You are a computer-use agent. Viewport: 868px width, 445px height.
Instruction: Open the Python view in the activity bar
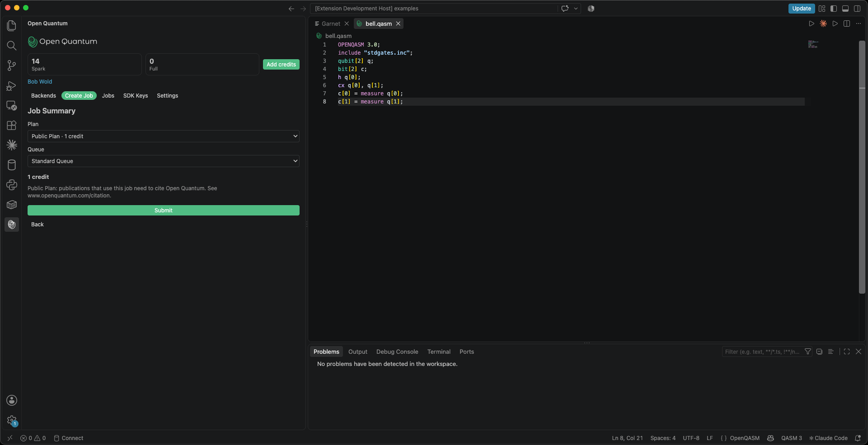11,185
